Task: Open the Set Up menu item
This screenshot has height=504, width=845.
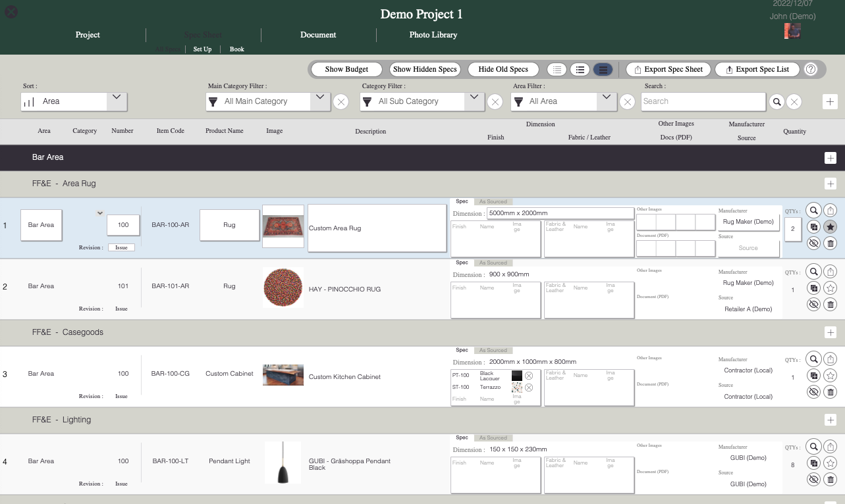Action: click(202, 49)
